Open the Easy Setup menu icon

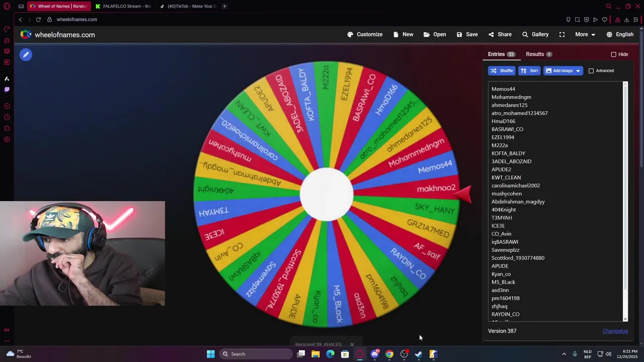click(x=636, y=20)
